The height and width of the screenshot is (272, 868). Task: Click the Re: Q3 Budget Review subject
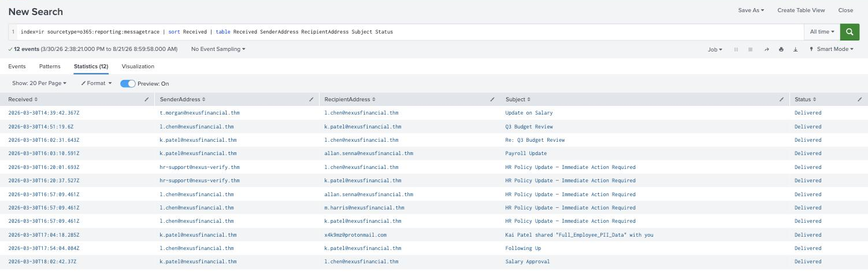pos(535,140)
